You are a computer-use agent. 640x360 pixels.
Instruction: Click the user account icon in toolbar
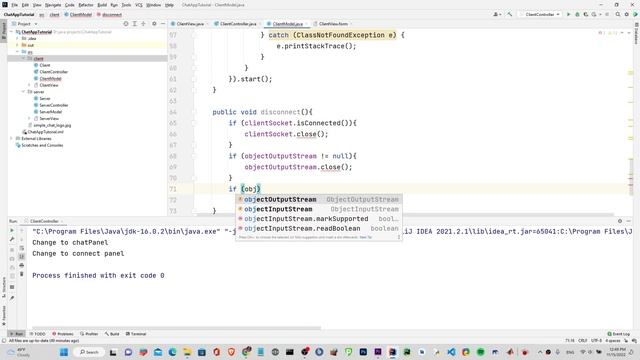(x=497, y=14)
